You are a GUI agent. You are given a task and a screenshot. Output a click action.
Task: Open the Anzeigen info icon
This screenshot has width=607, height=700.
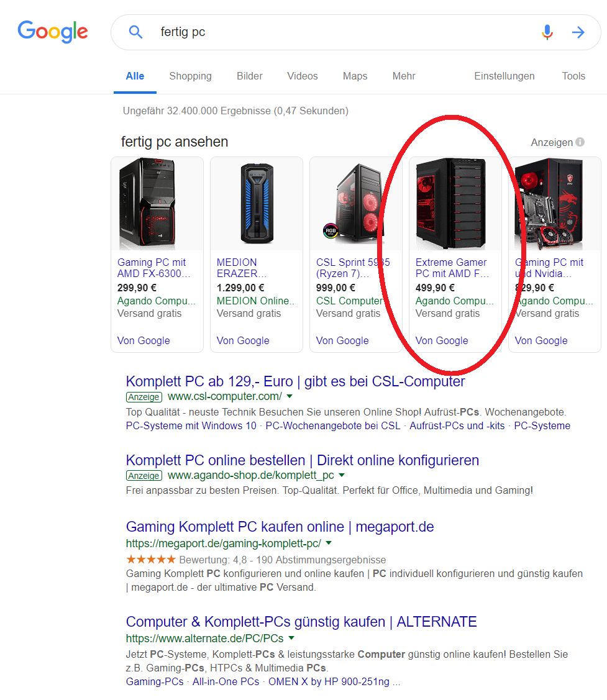pyautogui.click(x=580, y=142)
